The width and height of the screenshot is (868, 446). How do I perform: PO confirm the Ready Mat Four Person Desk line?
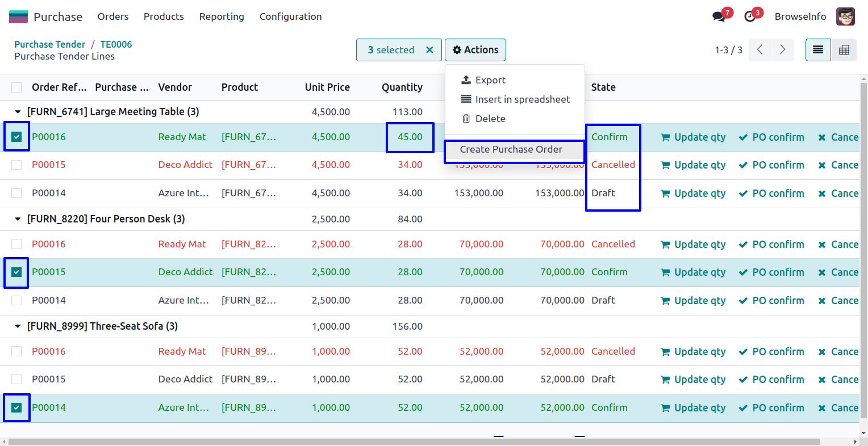point(771,245)
